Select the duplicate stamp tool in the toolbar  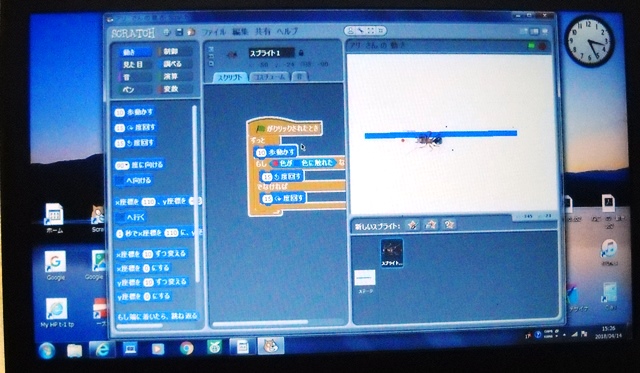point(351,31)
